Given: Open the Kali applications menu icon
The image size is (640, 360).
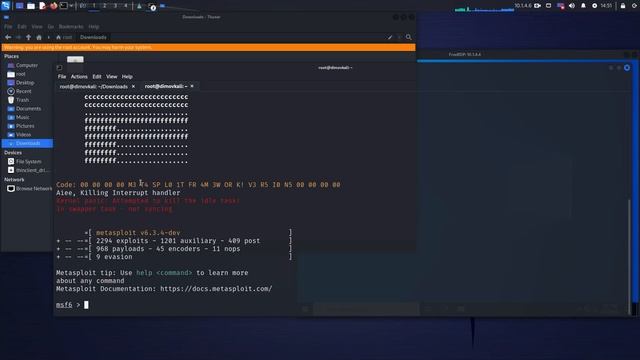Looking at the screenshot, I should (x=5, y=6).
